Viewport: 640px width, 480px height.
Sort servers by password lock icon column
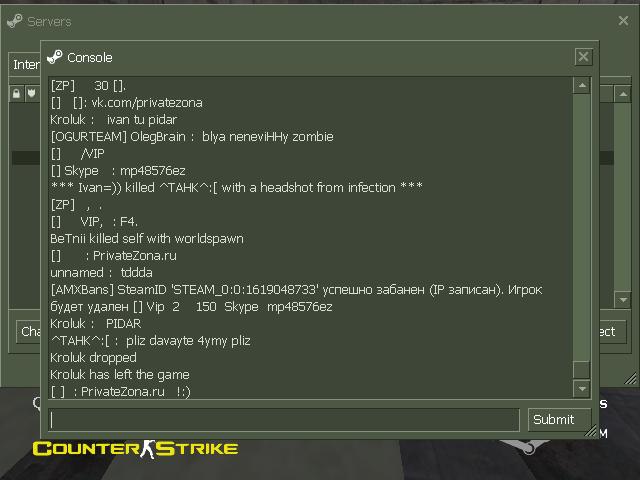coord(16,94)
